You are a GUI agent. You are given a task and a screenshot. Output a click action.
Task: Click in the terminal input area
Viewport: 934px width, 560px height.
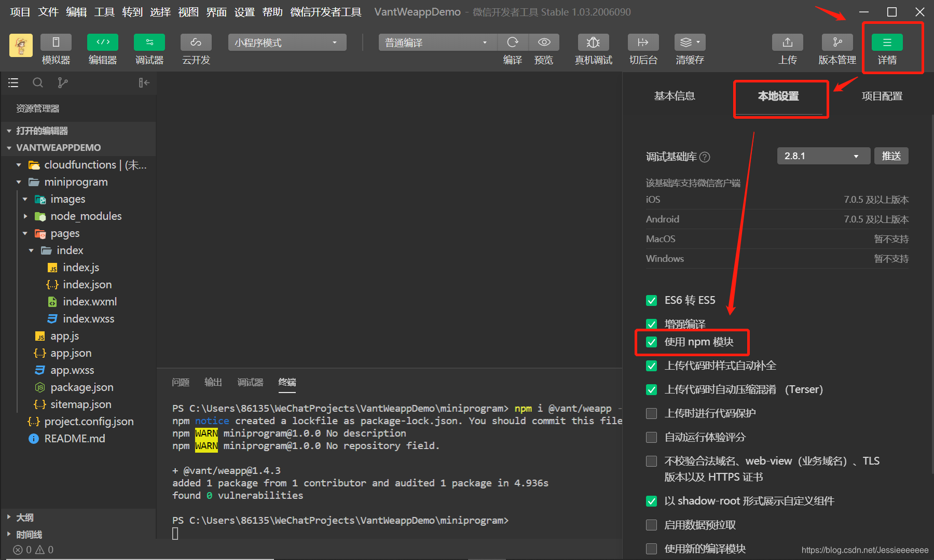click(175, 533)
